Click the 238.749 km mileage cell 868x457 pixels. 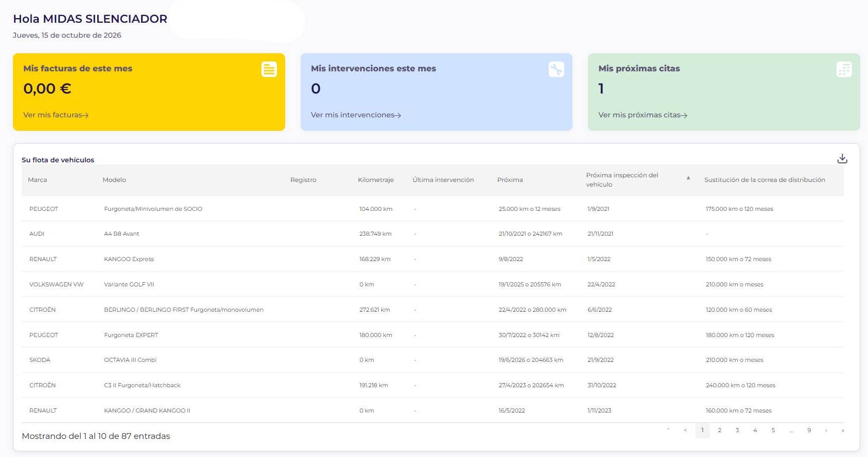click(x=375, y=234)
